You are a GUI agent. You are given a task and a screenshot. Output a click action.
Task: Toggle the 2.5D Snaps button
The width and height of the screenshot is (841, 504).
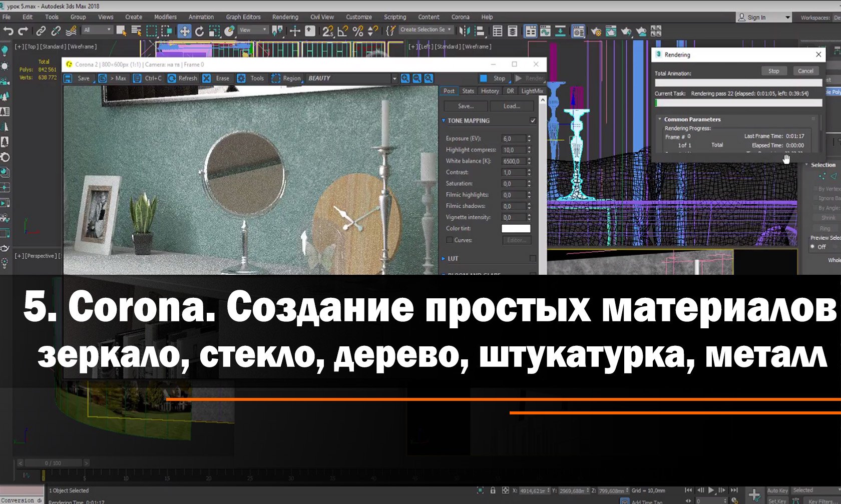(327, 31)
